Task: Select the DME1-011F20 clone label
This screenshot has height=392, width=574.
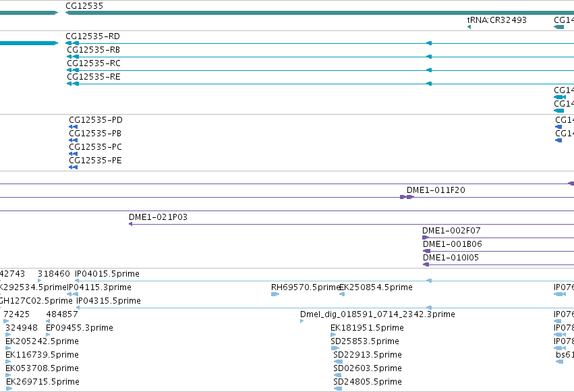Action: pos(436,190)
